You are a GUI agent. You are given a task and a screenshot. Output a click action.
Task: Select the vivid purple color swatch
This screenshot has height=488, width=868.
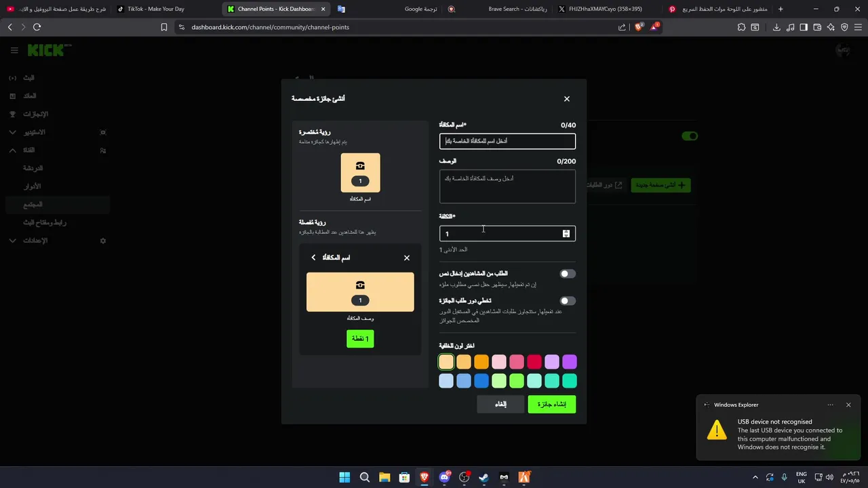[570, 362]
